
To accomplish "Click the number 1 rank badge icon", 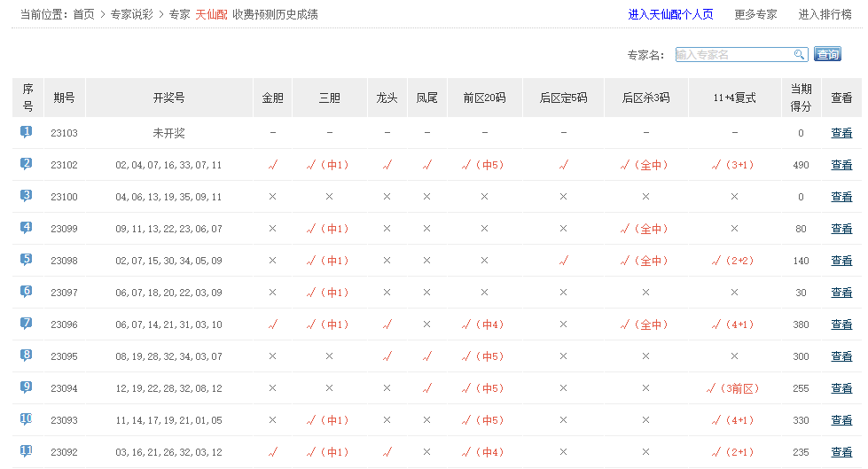I will [27, 132].
